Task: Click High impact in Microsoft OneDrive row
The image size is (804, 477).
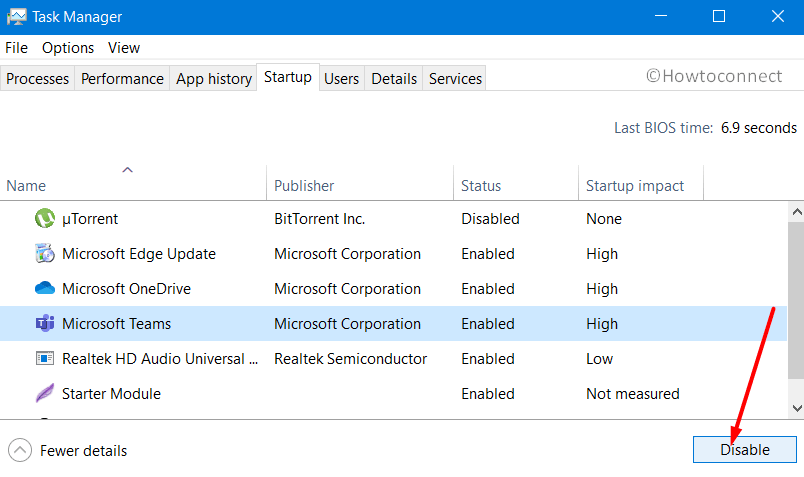Action: (602, 288)
